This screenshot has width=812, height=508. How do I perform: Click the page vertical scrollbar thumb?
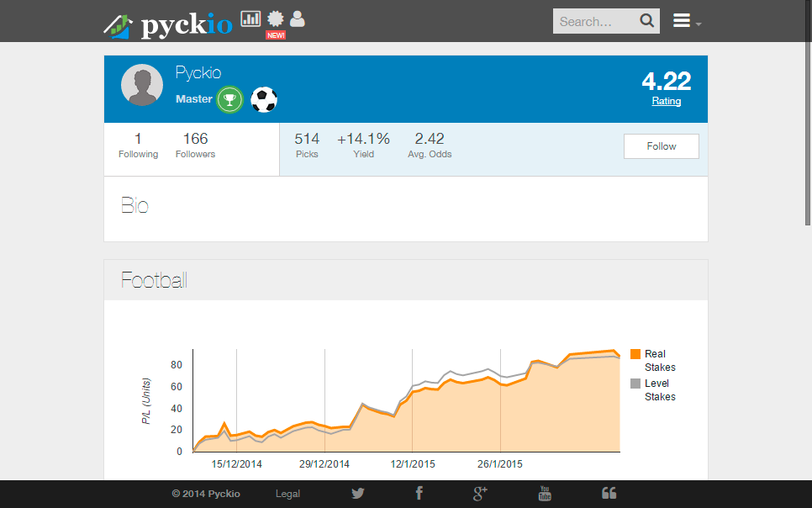click(808, 113)
